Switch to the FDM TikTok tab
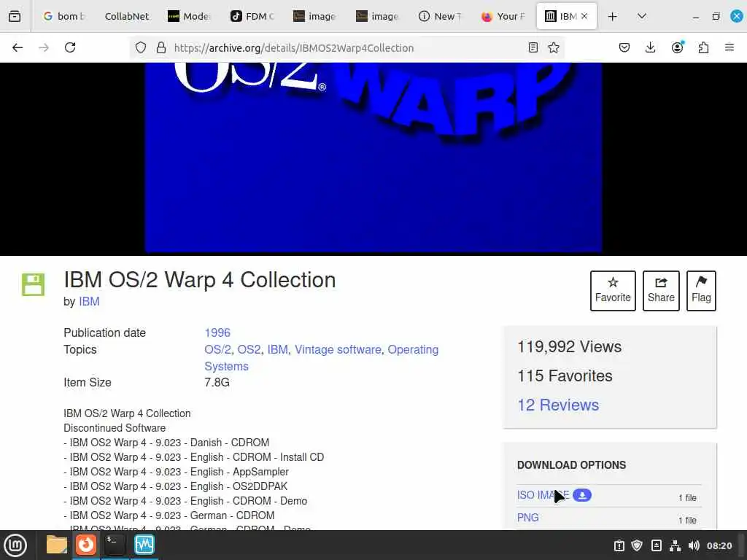This screenshot has width=747, height=560. click(x=252, y=16)
